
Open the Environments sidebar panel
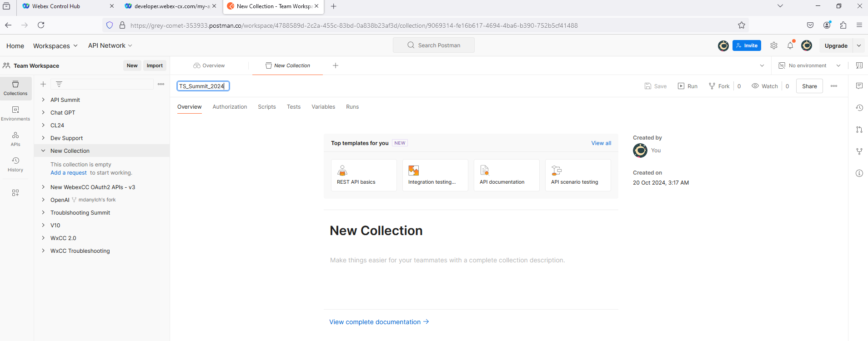click(15, 113)
